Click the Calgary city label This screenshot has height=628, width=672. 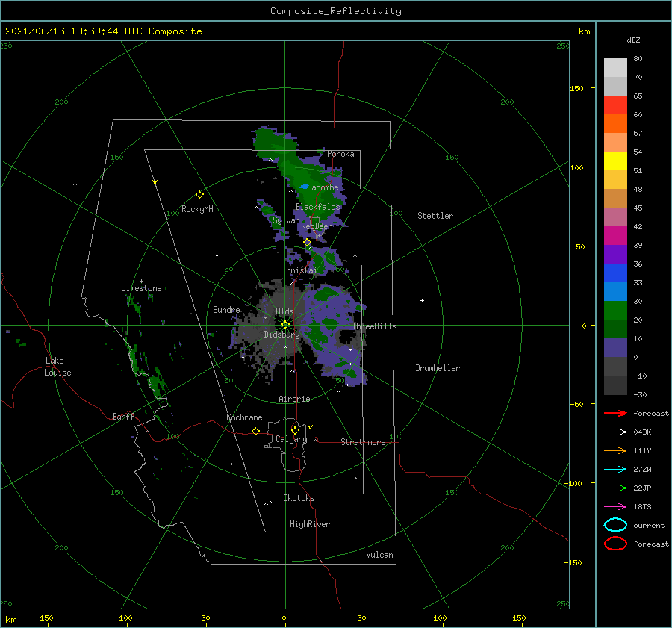tap(291, 439)
